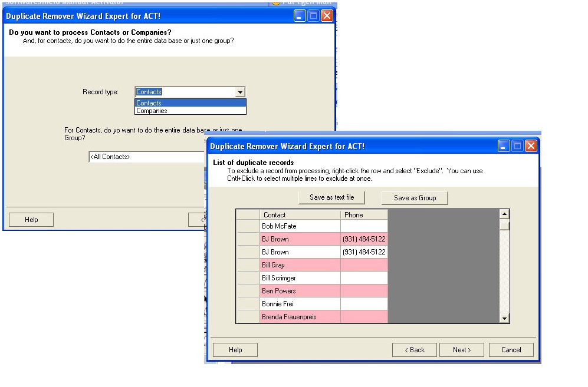
Task: Go back with the < Back button
Action: coord(415,350)
